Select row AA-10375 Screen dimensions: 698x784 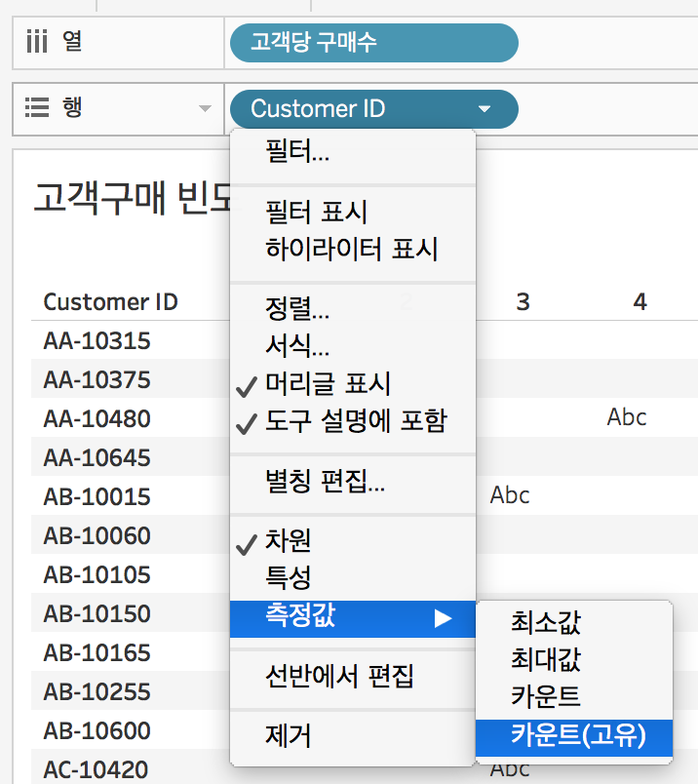tap(97, 380)
